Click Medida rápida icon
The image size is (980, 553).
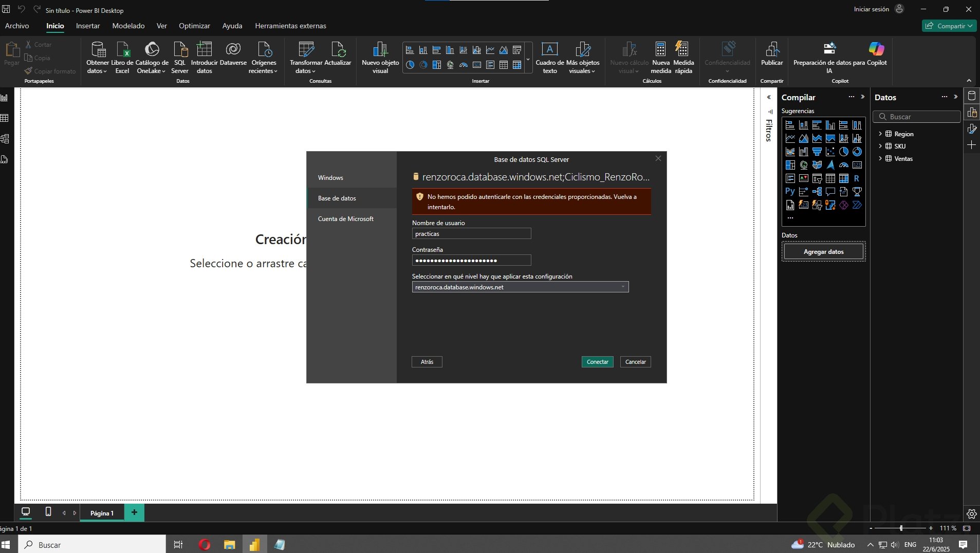pyautogui.click(x=683, y=58)
